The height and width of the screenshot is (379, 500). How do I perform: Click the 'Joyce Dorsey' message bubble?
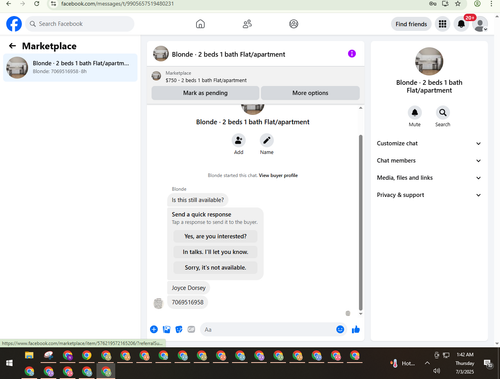tap(188, 288)
